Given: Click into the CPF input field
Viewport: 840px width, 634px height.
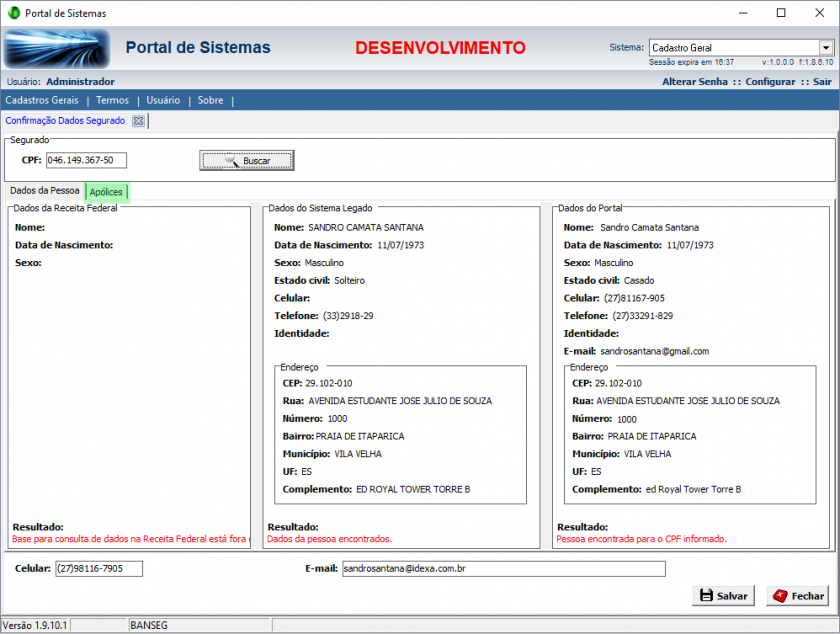Looking at the screenshot, I should point(86,160).
